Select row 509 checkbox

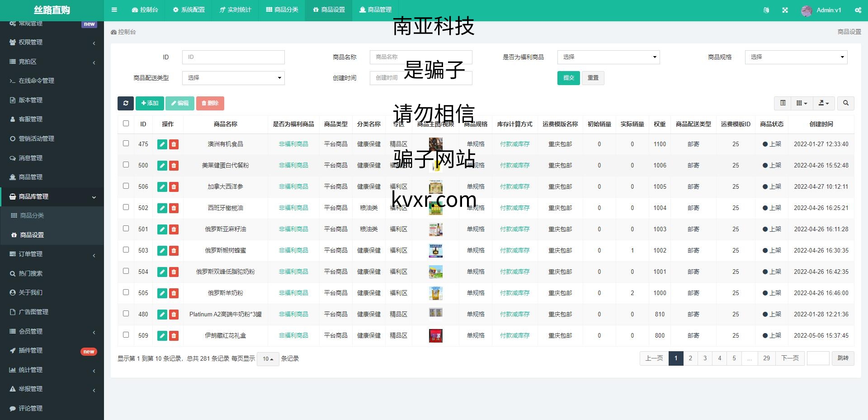(x=126, y=334)
